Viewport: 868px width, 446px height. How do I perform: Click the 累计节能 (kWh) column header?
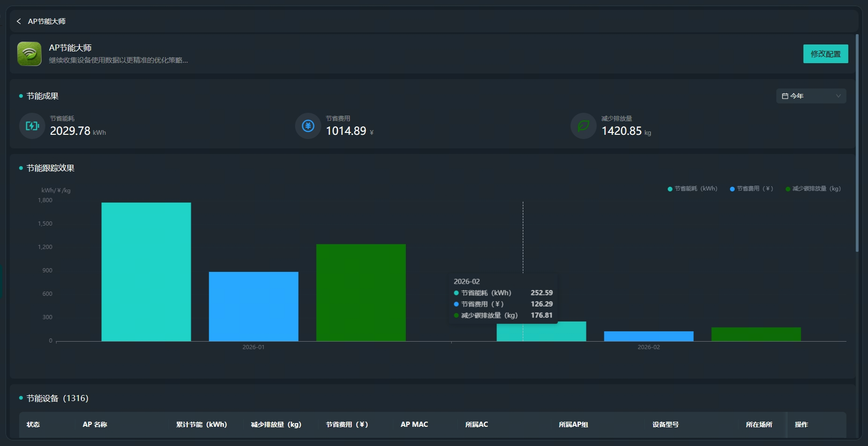201,424
